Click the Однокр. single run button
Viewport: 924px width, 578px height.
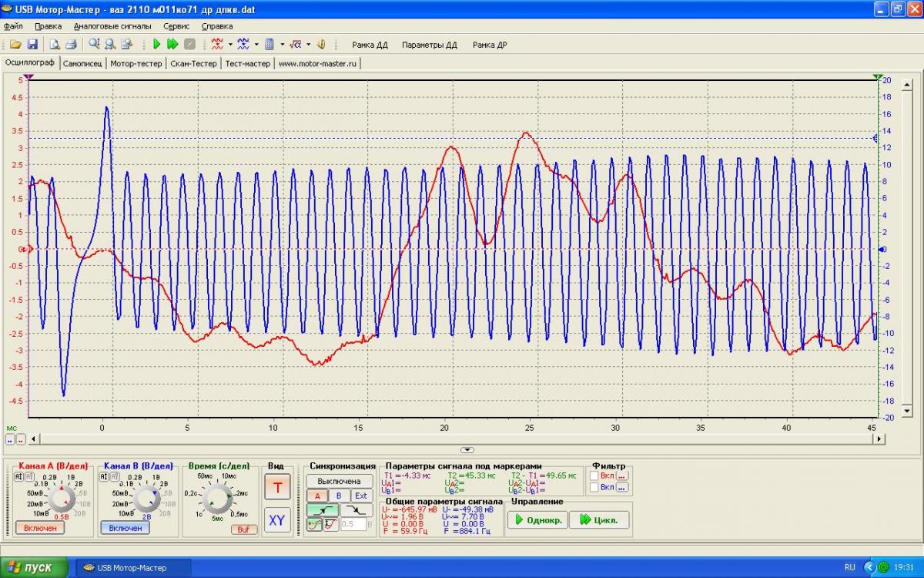click(x=537, y=519)
